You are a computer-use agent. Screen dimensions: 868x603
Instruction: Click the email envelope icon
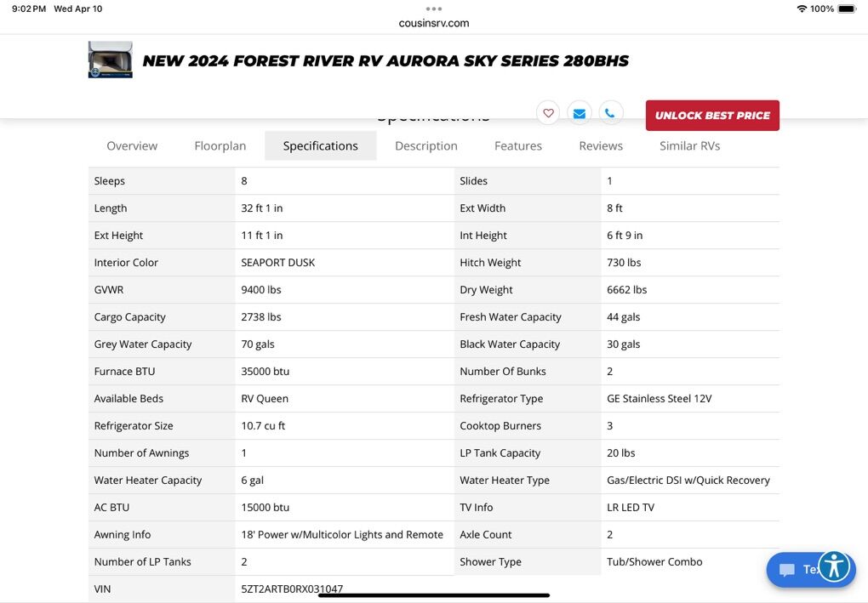click(x=579, y=113)
